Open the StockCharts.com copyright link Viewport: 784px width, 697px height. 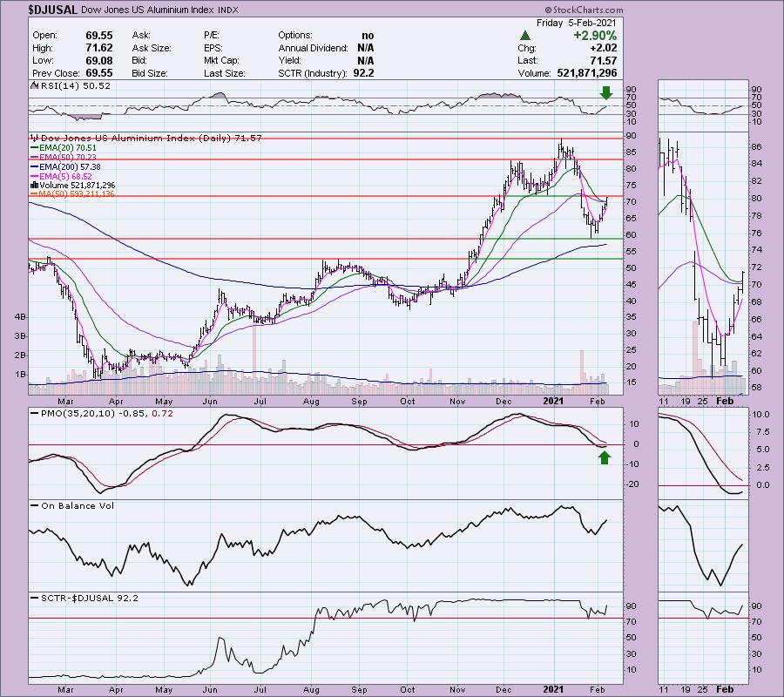tap(584, 10)
